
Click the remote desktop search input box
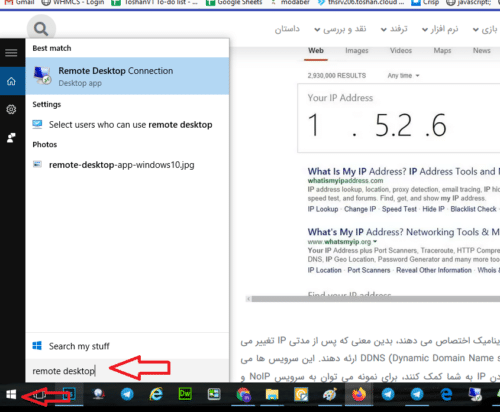pos(127,371)
